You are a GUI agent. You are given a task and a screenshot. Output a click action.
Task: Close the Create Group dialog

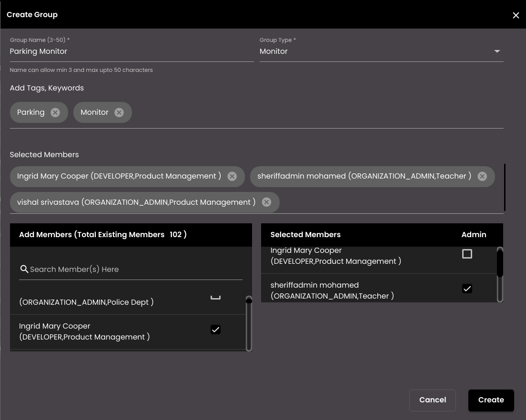[516, 15]
